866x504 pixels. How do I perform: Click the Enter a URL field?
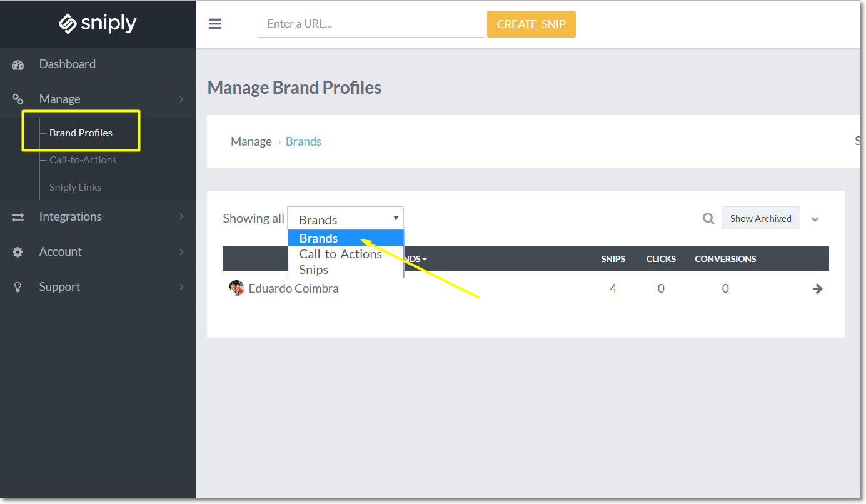[371, 24]
